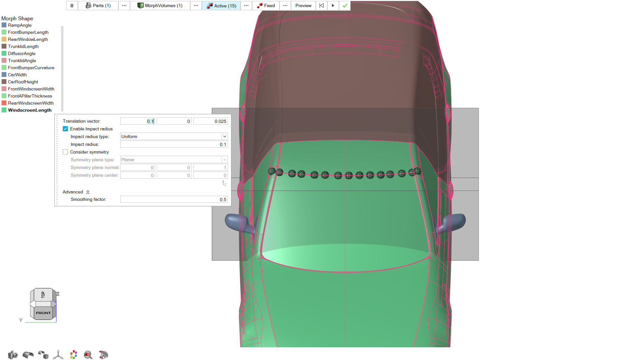Click the multicolor color-mode icon
Viewport: 619px width, 364px height.
click(73, 355)
